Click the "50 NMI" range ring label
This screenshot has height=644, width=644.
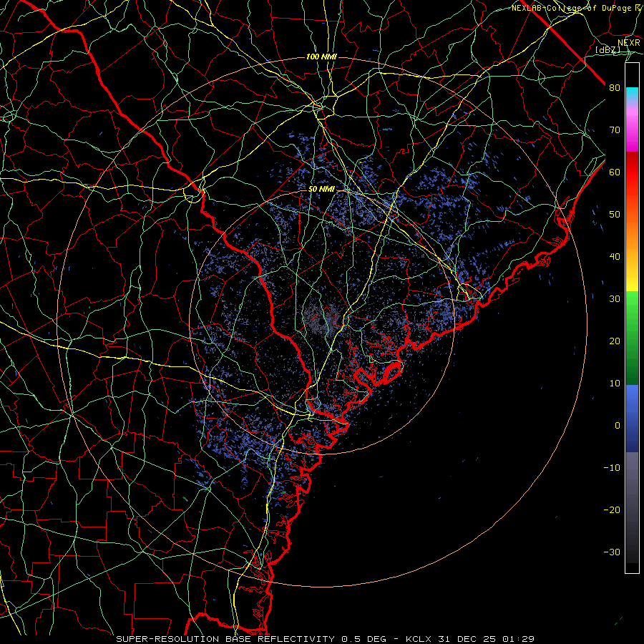pos(321,189)
